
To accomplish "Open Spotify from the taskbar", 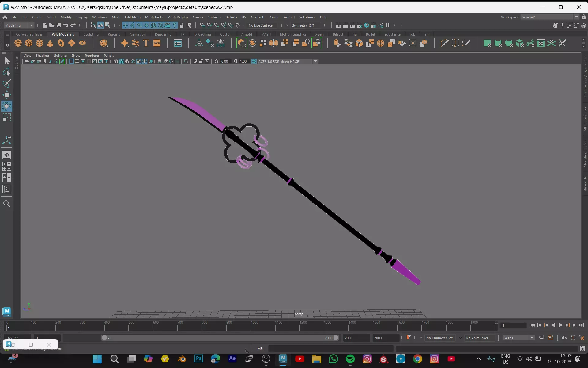I will coord(350,359).
